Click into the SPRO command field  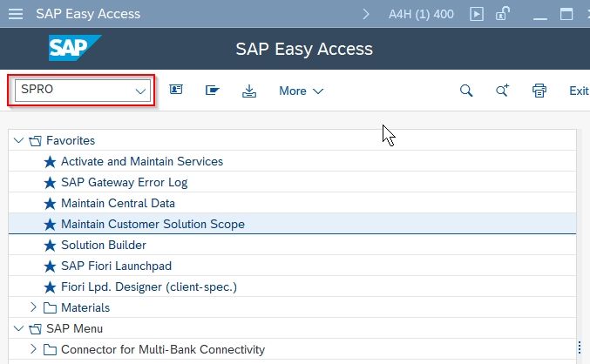[x=74, y=90]
